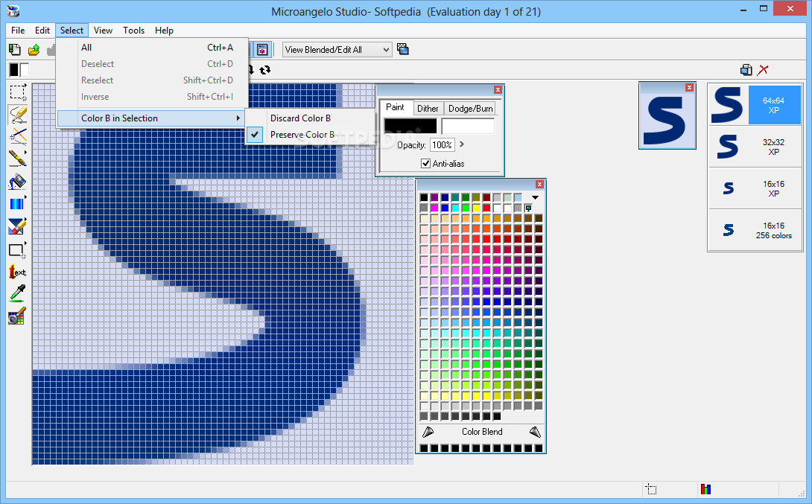Click the Opacity 100% input field
Image resolution: width=812 pixels, height=504 pixels.
(443, 145)
